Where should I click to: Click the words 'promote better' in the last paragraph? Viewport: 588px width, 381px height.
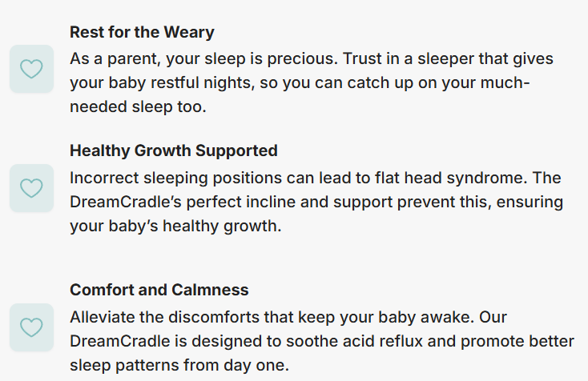pyautogui.click(x=526, y=341)
